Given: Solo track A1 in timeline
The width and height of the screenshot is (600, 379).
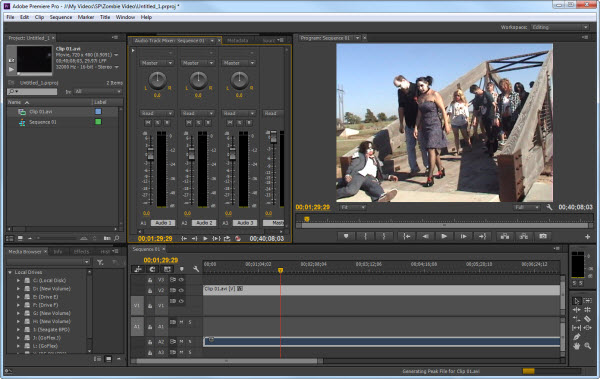Looking at the screenshot, I should pos(190,322).
